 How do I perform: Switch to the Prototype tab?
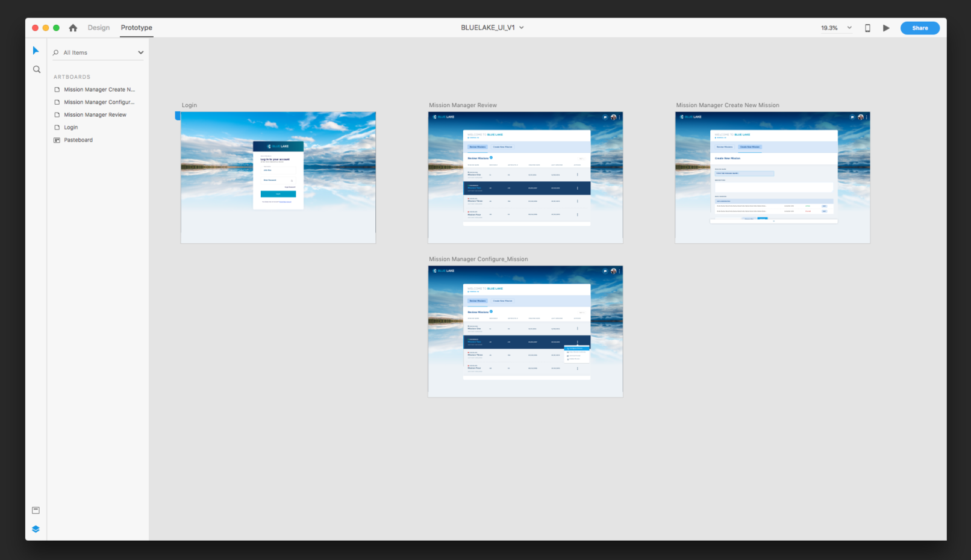136,28
